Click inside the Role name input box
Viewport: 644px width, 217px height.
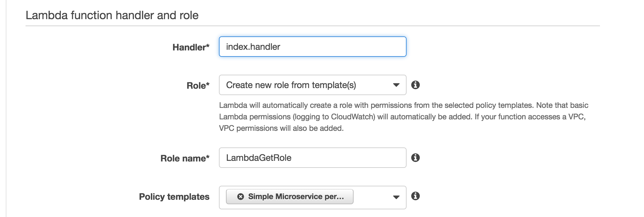(312, 158)
